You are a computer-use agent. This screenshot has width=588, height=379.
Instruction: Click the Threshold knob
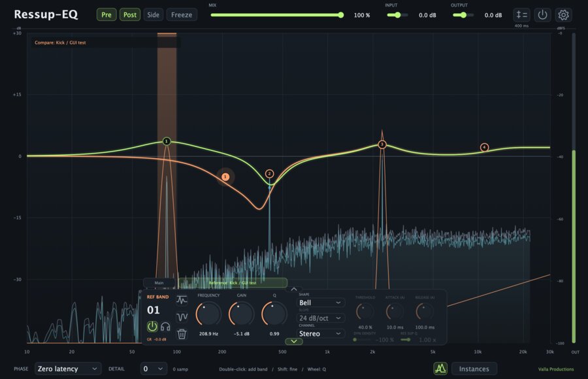(365, 312)
